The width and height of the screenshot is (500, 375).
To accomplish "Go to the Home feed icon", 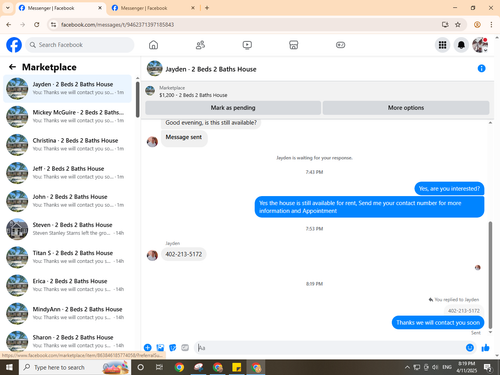I will click(153, 45).
